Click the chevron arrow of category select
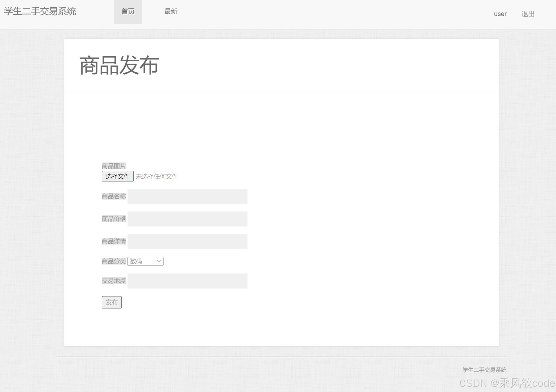Image resolution: width=556 pixels, height=392 pixels. 158,261
